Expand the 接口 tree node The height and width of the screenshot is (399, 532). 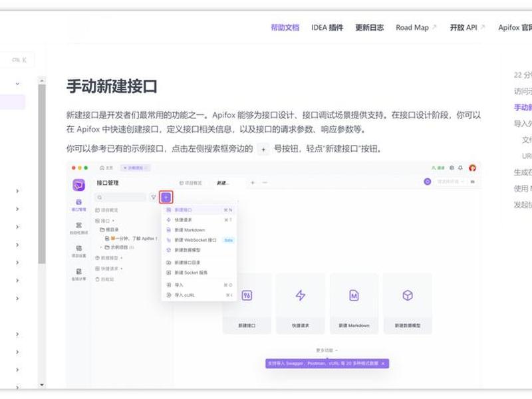104,221
